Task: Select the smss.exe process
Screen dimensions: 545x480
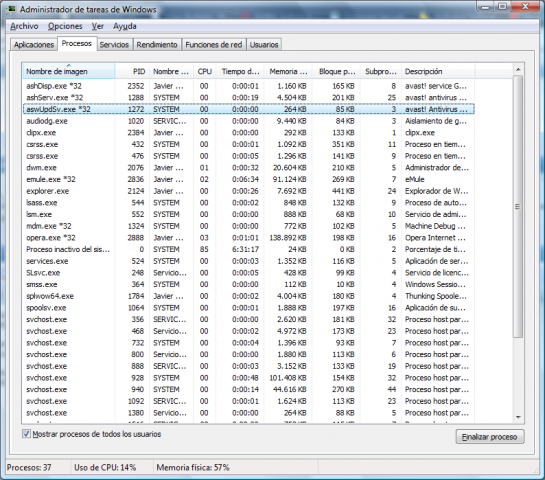Action: (x=249, y=284)
